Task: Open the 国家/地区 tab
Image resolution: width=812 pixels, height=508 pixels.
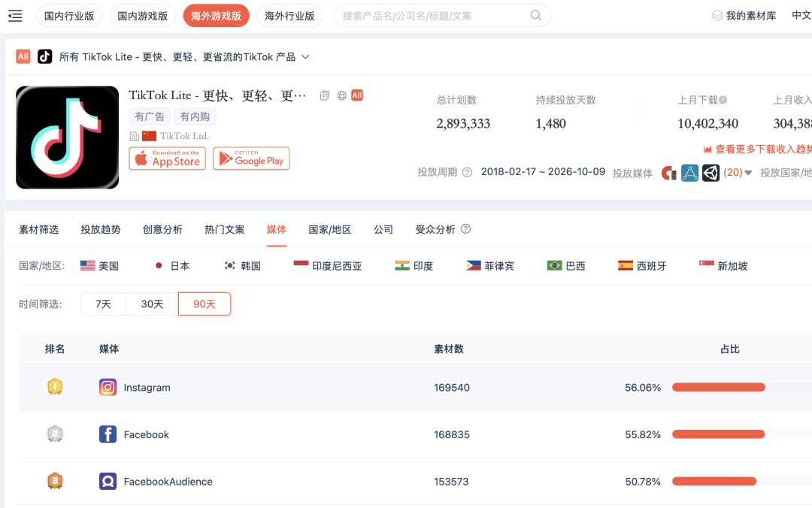Action: tap(330, 229)
